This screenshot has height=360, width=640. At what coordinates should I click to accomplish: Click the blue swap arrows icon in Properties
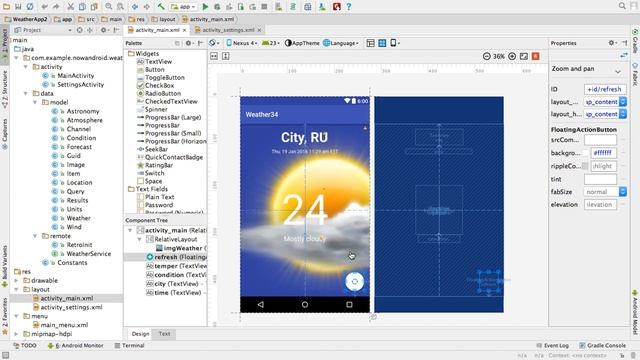point(623,56)
